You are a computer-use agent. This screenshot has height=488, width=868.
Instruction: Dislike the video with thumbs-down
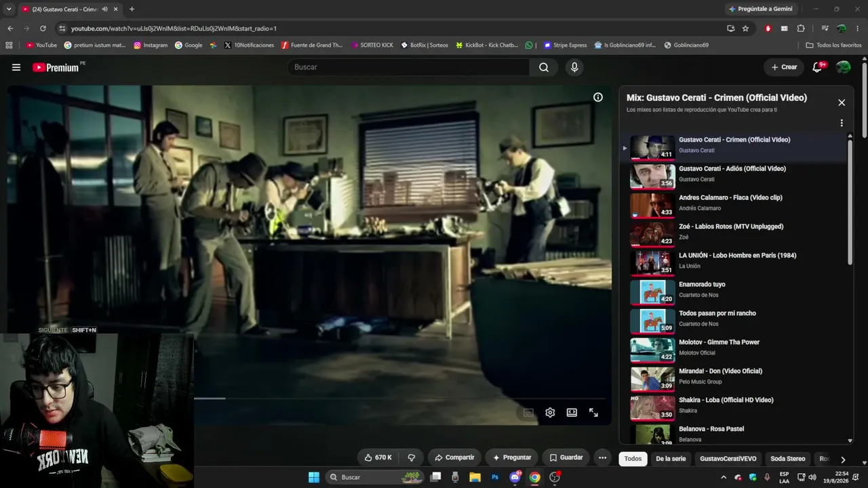coord(411,457)
